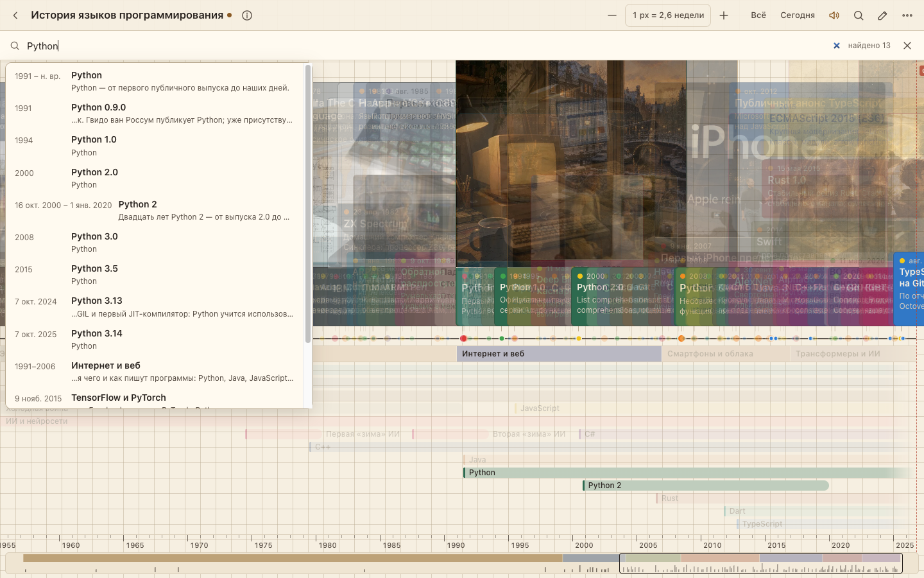924x578 pixels.
Task: Select search result Python 0.9.0
Action: [x=155, y=113]
